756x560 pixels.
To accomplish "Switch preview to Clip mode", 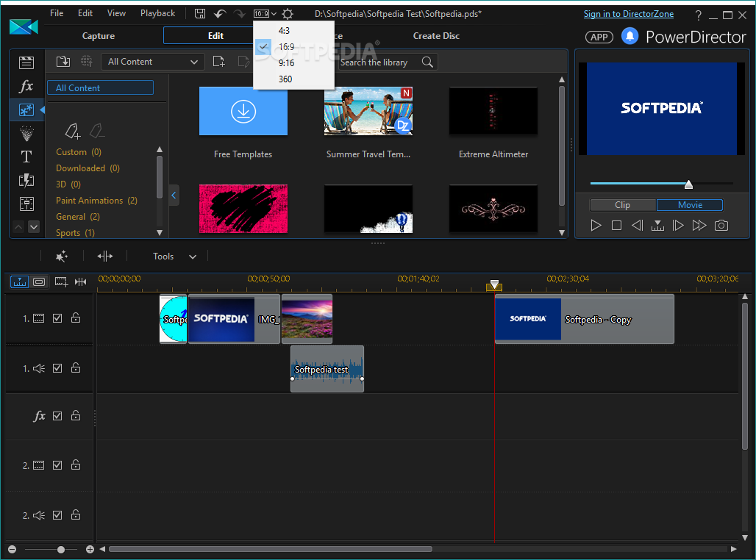I will tap(622, 205).
